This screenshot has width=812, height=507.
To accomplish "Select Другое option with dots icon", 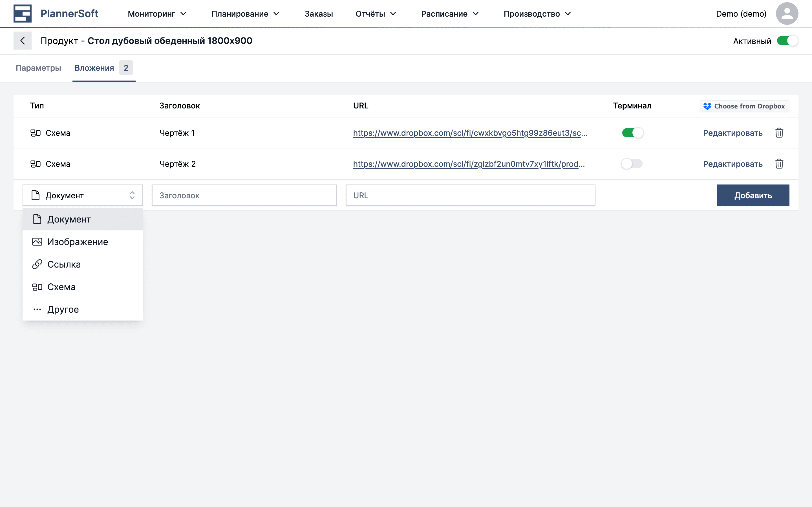I will tap(63, 310).
